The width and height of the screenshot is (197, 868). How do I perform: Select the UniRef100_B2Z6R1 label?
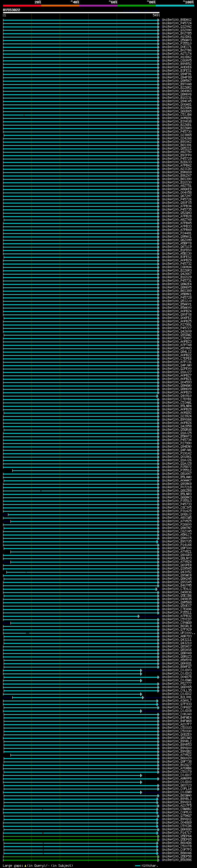177,125
